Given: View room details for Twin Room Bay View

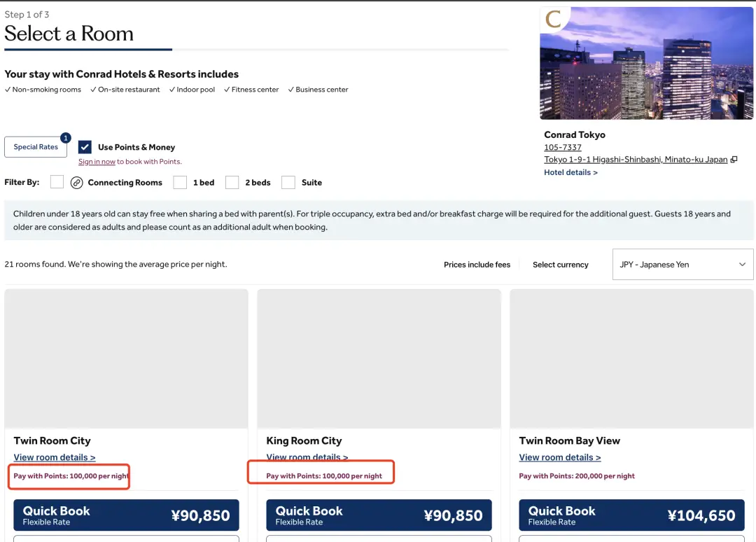Looking at the screenshot, I should [x=560, y=457].
